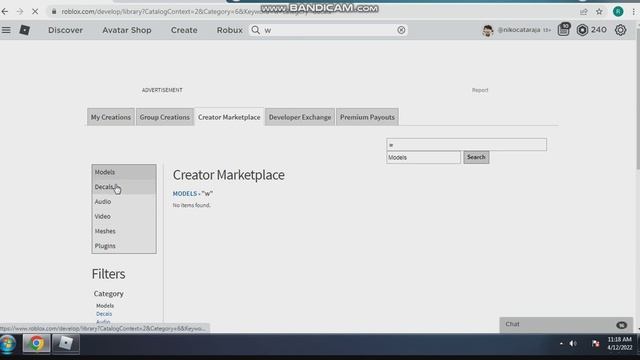Click the marketplace keyword input field

[467, 144]
